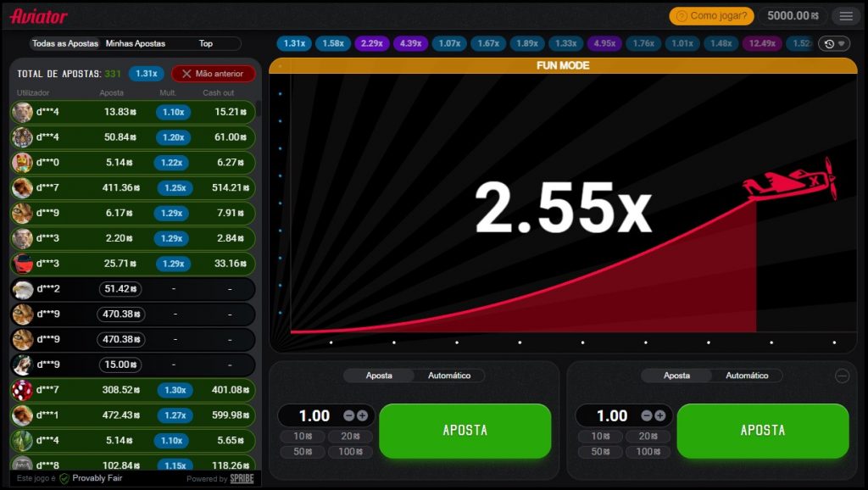Click the left panel bet amount field
The image size is (868, 490).
tap(314, 415)
